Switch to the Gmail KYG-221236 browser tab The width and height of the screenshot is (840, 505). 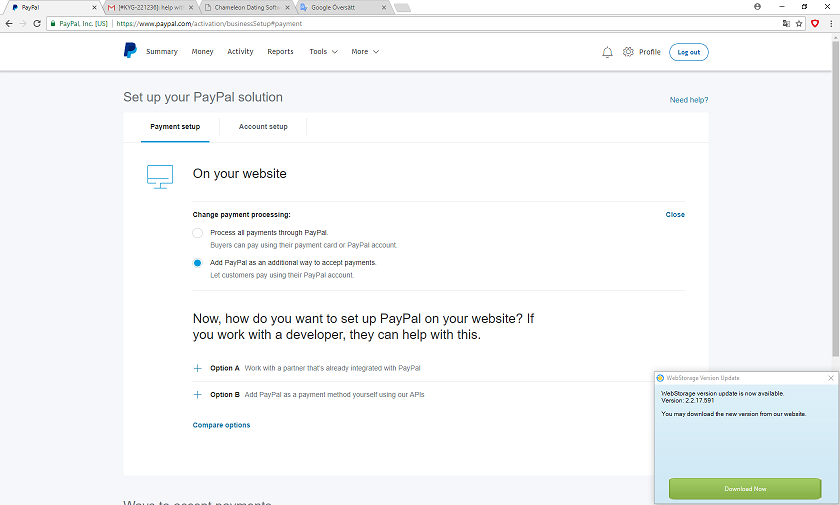tap(151, 7)
